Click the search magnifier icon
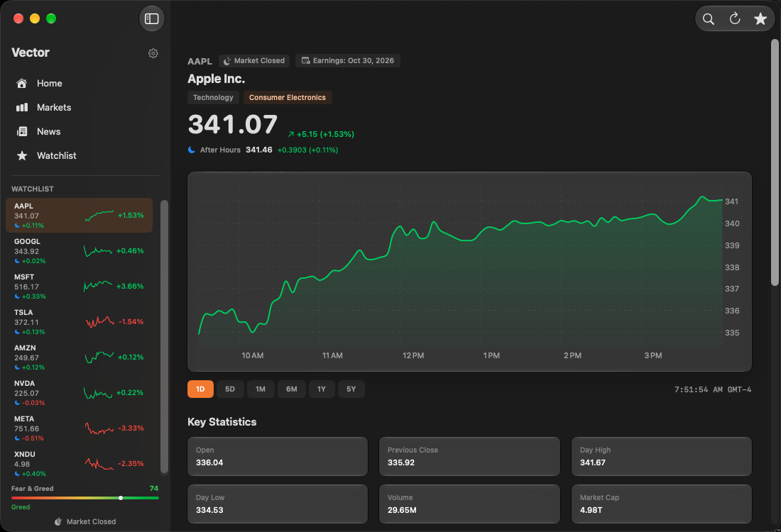Viewport: 781px width, 532px height. click(x=709, y=19)
